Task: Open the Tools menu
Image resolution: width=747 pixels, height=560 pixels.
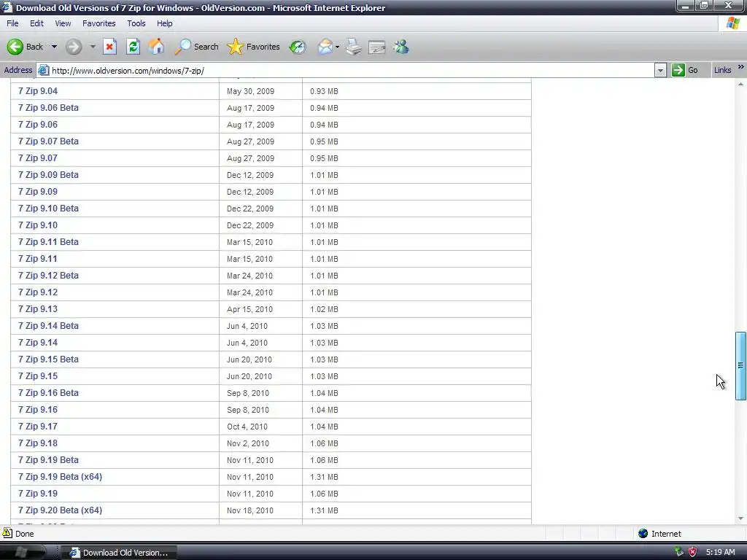Action: pos(136,23)
